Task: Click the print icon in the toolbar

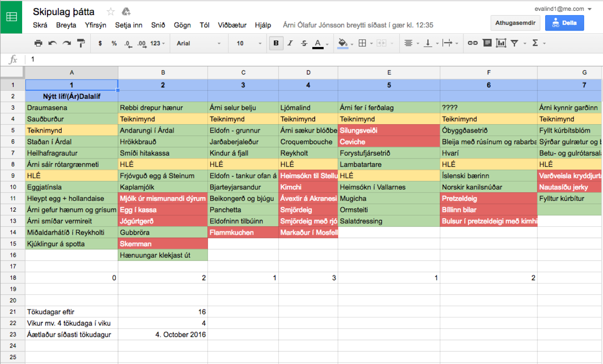Action: [39, 43]
